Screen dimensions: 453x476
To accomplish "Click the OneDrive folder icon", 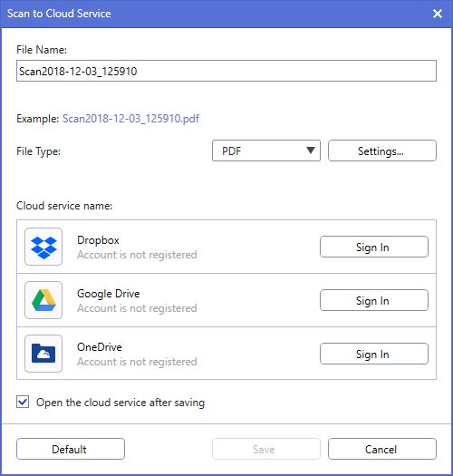I will coord(43,354).
